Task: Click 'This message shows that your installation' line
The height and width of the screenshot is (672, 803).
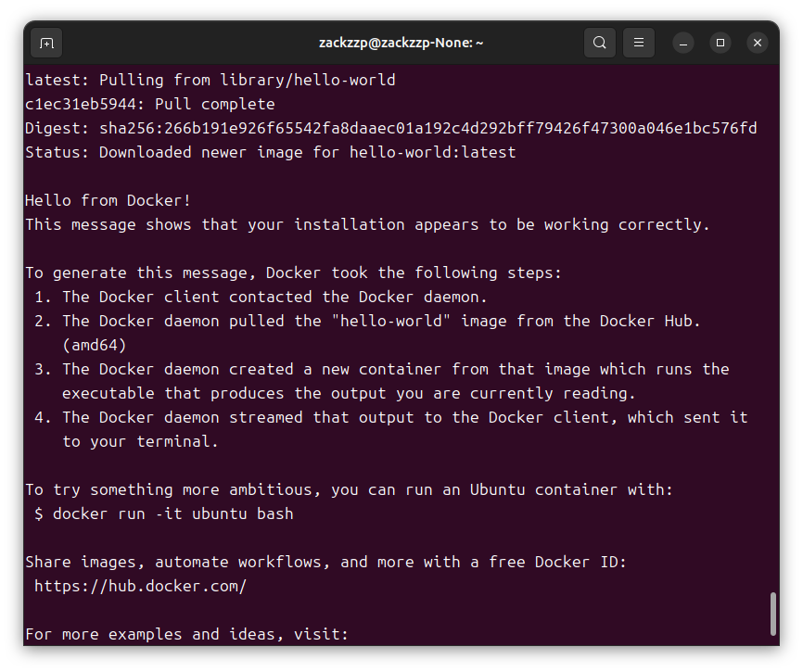Action: (x=368, y=224)
